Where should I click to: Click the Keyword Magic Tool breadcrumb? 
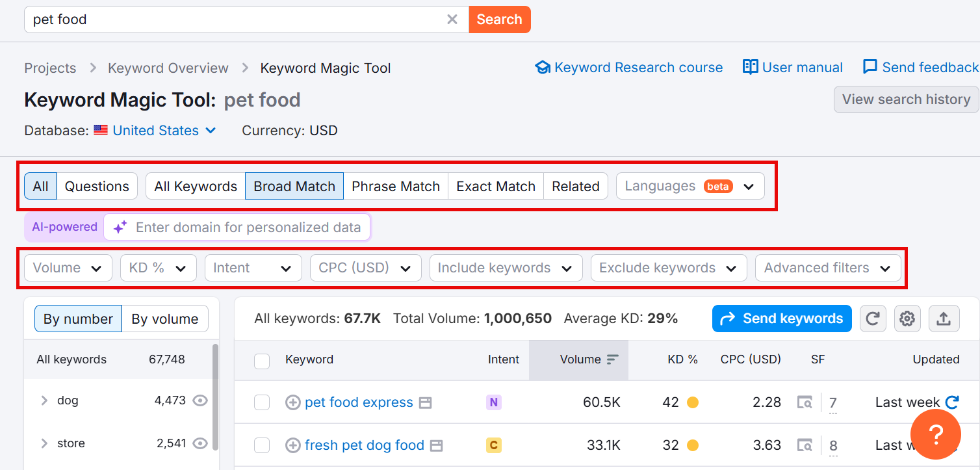tap(326, 68)
